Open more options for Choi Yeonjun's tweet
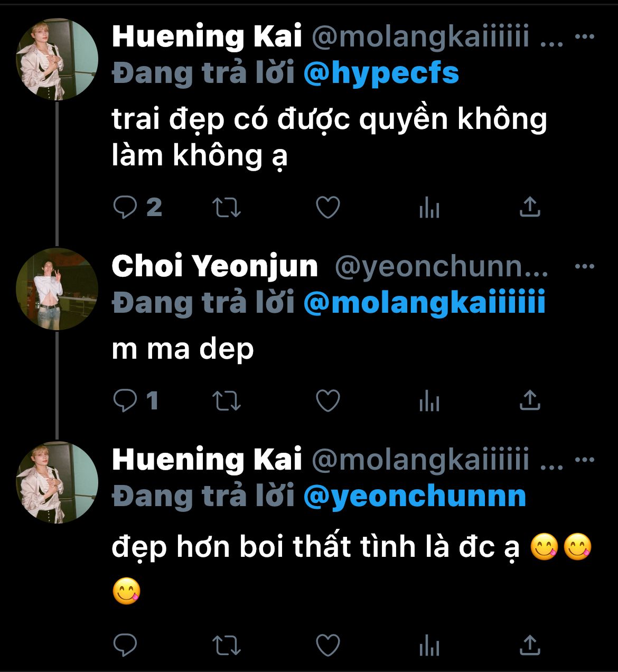 (x=584, y=266)
